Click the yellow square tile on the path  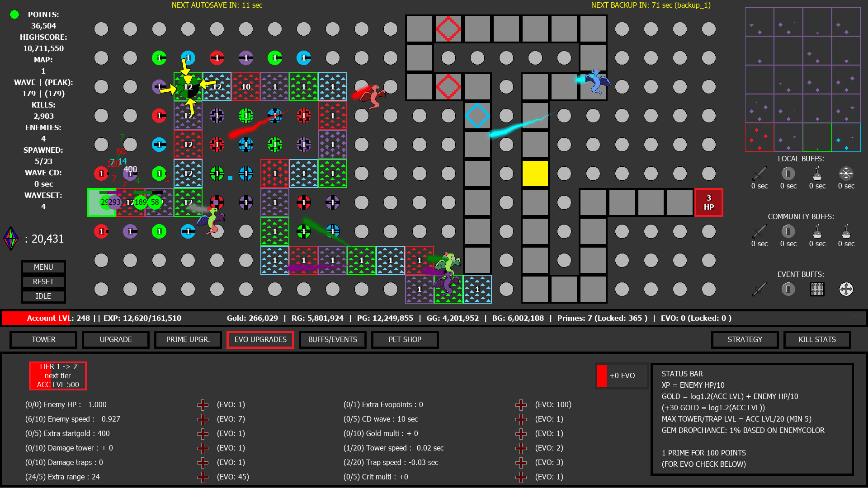(535, 174)
